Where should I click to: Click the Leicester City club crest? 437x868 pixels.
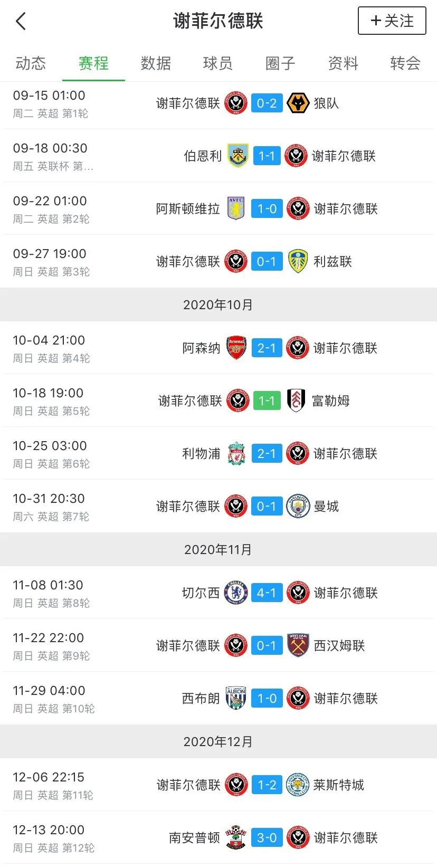pos(297,785)
